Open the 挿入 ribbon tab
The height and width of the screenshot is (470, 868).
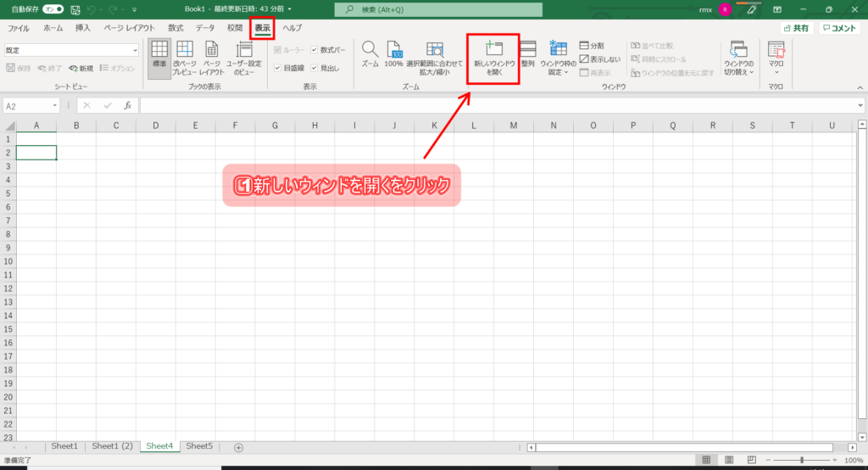point(82,28)
